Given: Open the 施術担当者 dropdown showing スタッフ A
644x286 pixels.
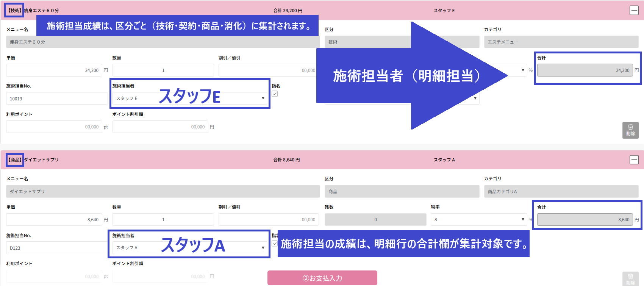Looking at the screenshot, I should coord(190,248).
